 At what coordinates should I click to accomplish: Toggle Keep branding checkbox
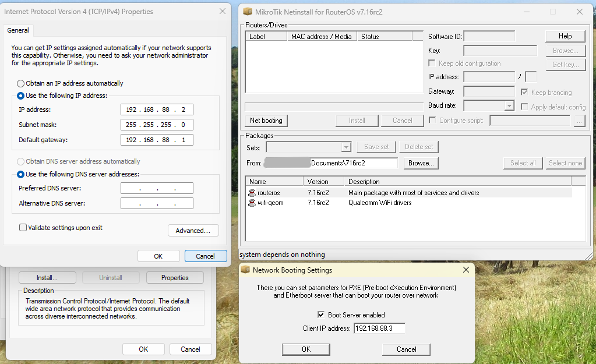coord(524,92)
